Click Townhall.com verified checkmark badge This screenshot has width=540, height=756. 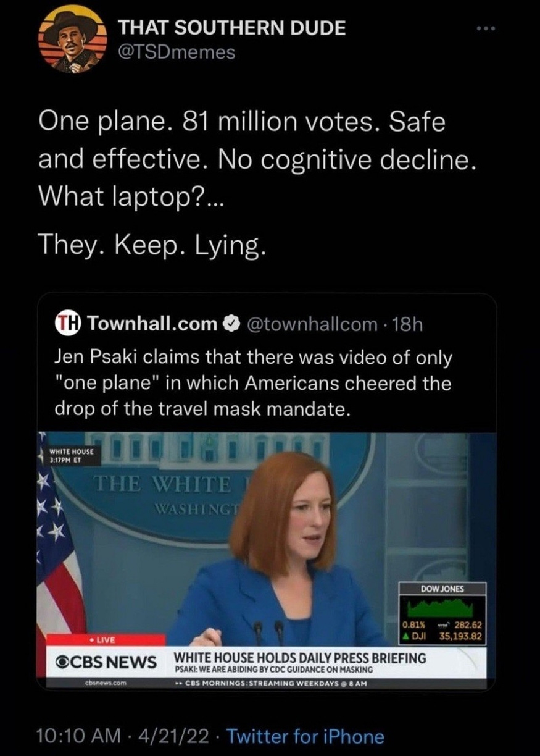tap(230, 324)
